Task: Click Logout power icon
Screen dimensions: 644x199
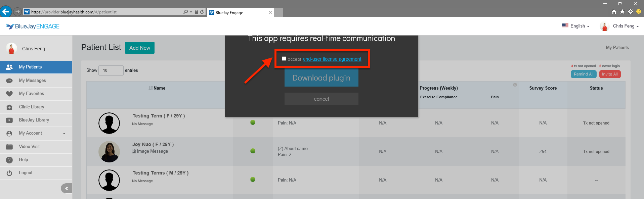Action: (9, 173)
